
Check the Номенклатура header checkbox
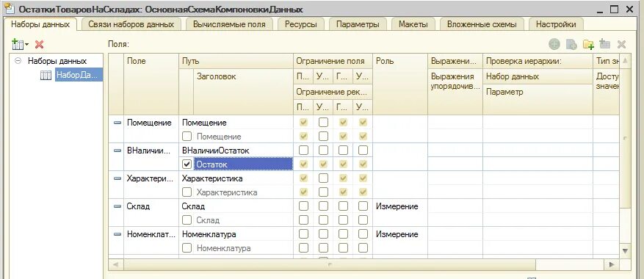click(x=187, y=248)
